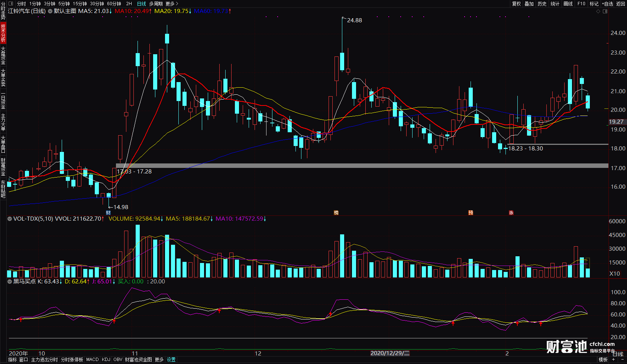Image resolution: width=627 pixels, height=364 pixels.
Task: Open the 主力大单 sidebar tab
Action: (3, 123)
